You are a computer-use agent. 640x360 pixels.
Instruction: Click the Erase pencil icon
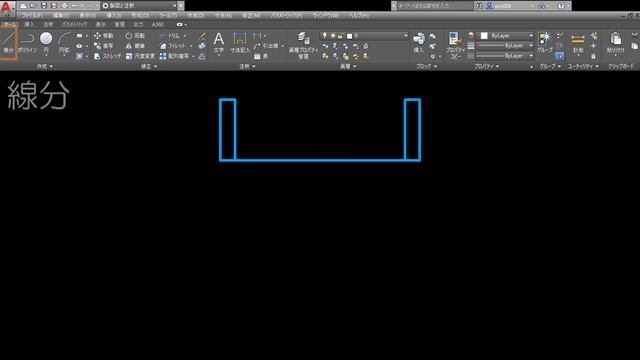click(x=202, y=36)
